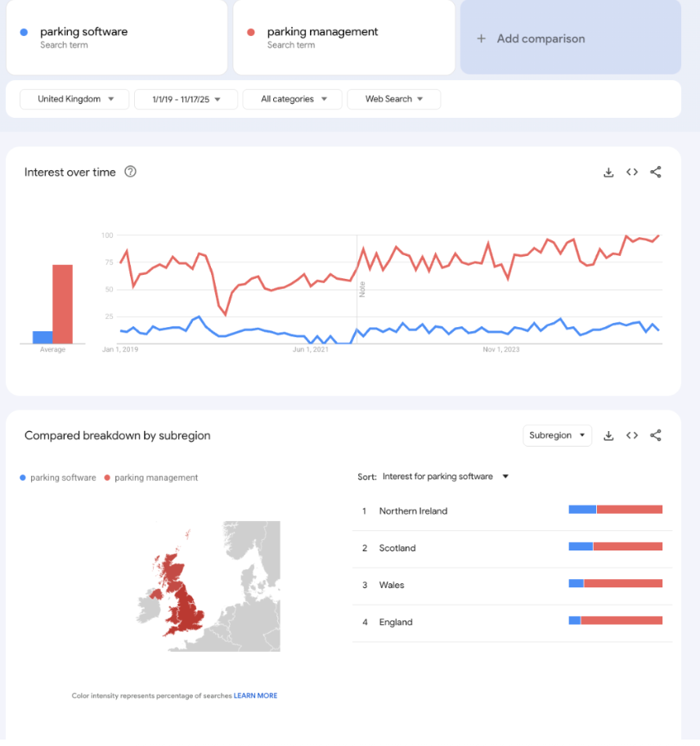Open the date range 1/1/19 - 11/17/25 dropdown
The width and height of the screenshot is (700, 746).
point(186,99)
